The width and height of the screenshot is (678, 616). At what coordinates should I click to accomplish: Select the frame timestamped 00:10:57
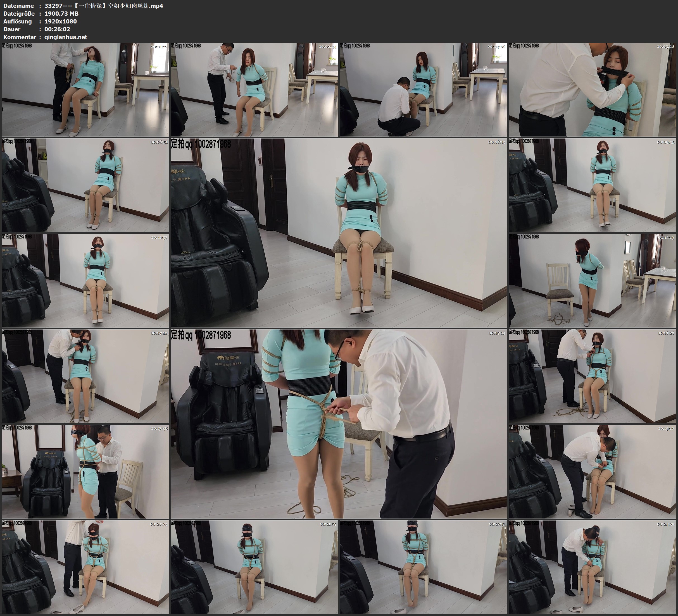[x=85, y=280]
